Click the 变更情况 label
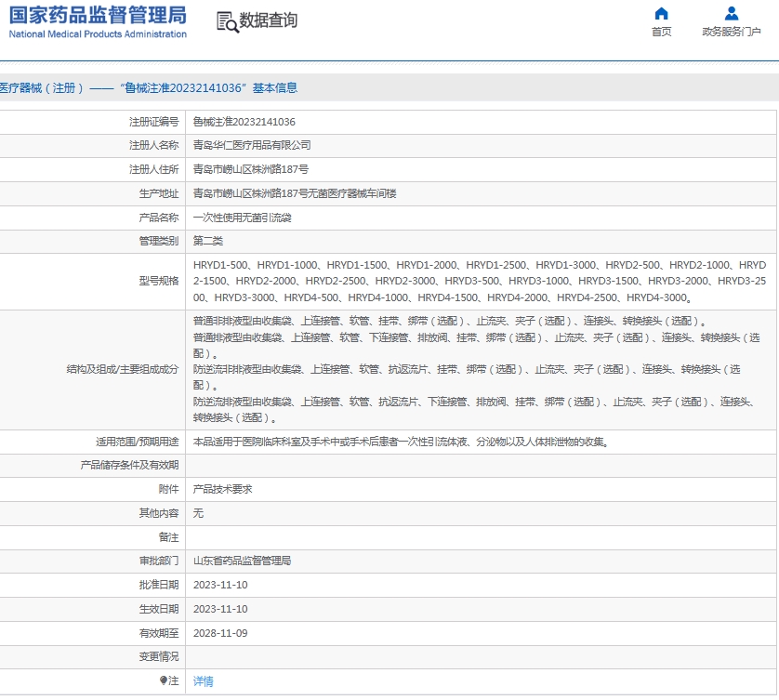 pyautogui.click(x=158, y=657)
